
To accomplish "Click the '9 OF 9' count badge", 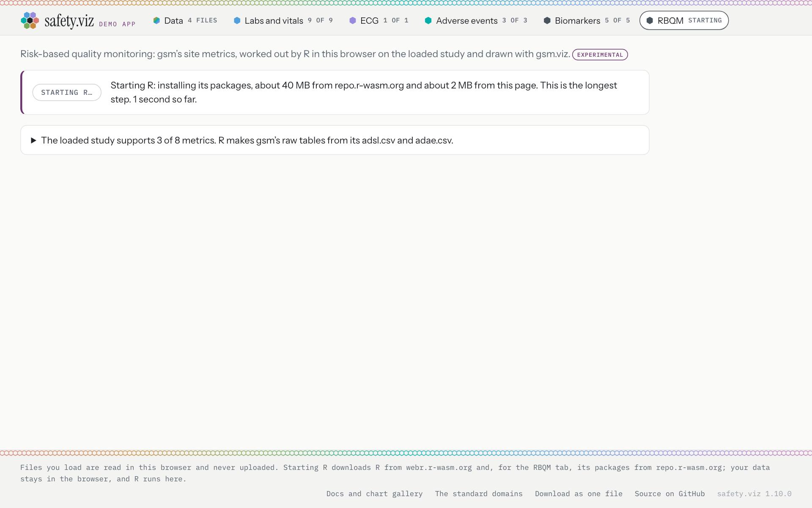I will pyautogui.click(x=320, y=20).
